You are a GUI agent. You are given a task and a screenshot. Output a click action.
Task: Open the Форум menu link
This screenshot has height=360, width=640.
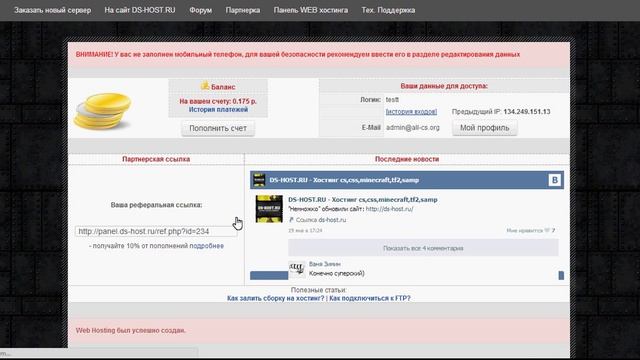[x=200, y=10]
